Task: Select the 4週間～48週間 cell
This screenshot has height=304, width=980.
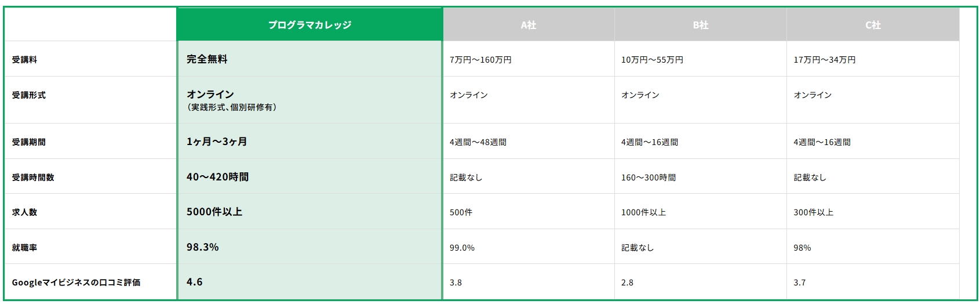Action: tap(478, 142)
